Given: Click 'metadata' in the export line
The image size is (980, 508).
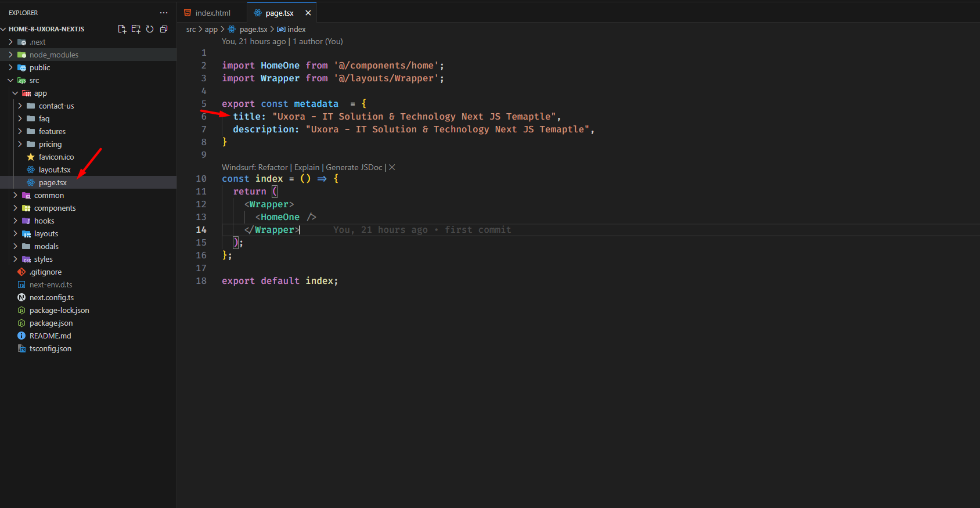Looking at the screenshot, I should pos(316,104).
